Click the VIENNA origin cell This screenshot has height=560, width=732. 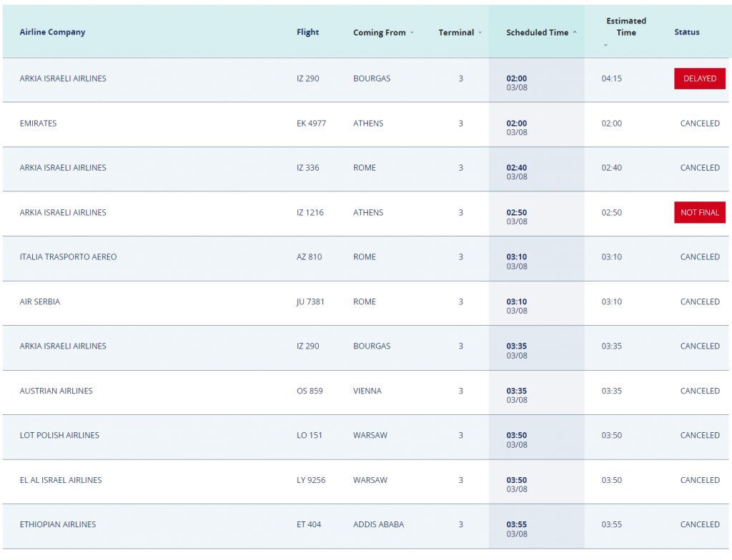click(x=367, y=391)
